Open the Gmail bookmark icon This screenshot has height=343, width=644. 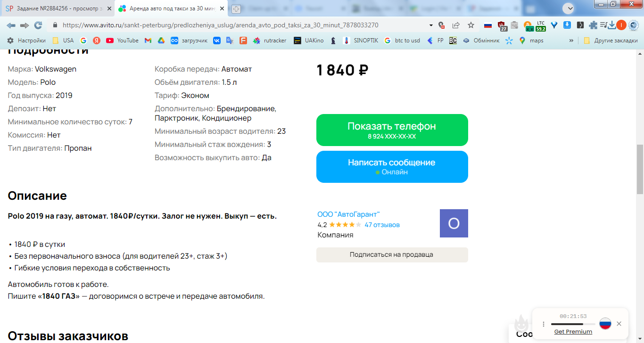148,41
